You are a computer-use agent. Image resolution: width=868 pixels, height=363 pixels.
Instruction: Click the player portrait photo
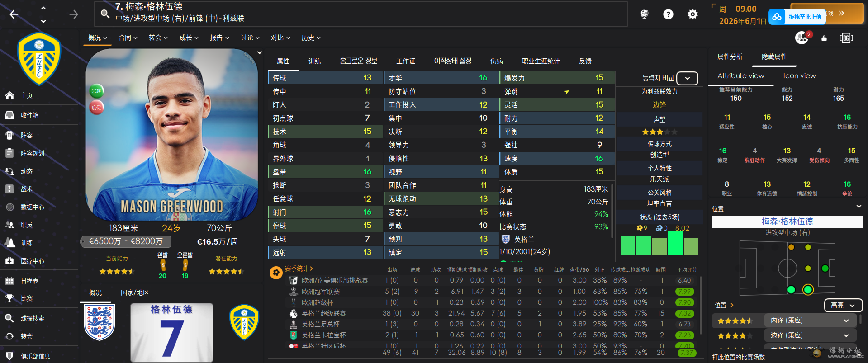(171, 134)
